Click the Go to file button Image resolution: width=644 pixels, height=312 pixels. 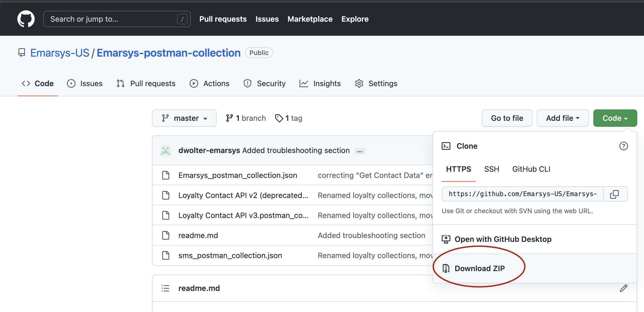tap(507, 118)
